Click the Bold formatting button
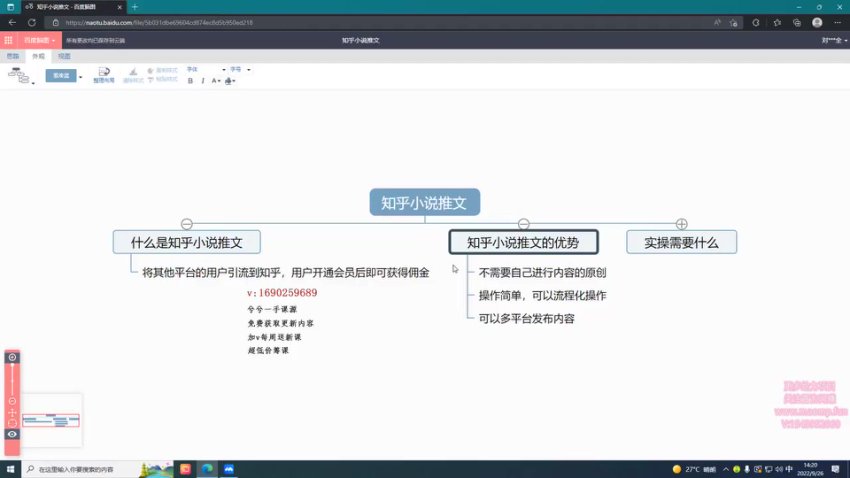The width and height of the screenshot is (850, 478). pos(190,80)
